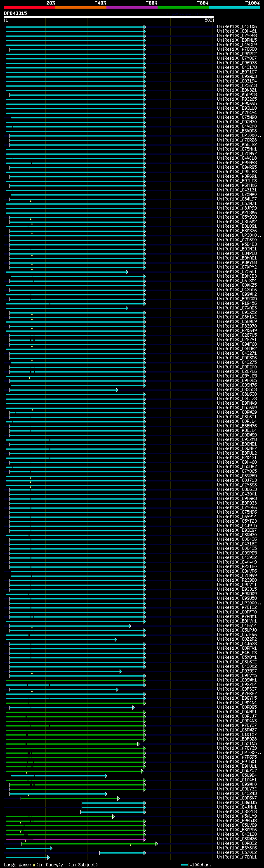Select hit label UniRef100_B9RD09

237,594
